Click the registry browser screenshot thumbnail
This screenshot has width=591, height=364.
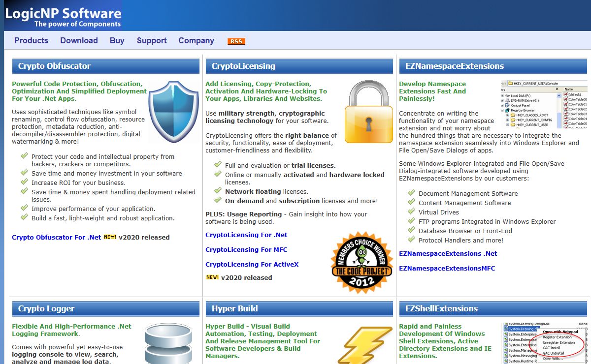[544, 104]
